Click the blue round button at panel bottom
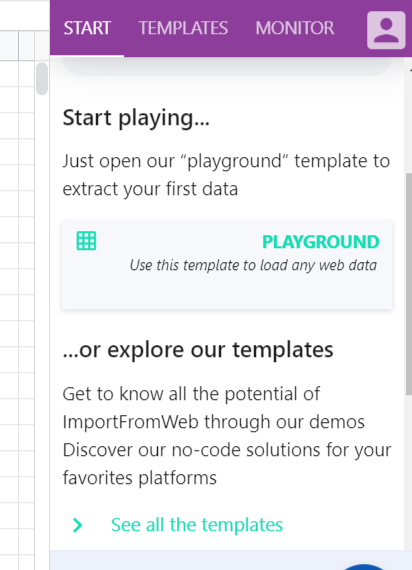The image size is (412, 570). point(364,567)
